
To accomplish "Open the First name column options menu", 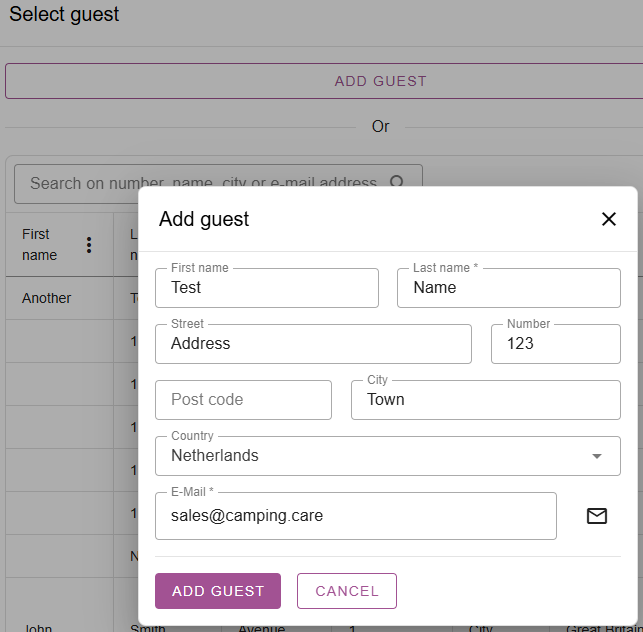I will click(89, 245).
